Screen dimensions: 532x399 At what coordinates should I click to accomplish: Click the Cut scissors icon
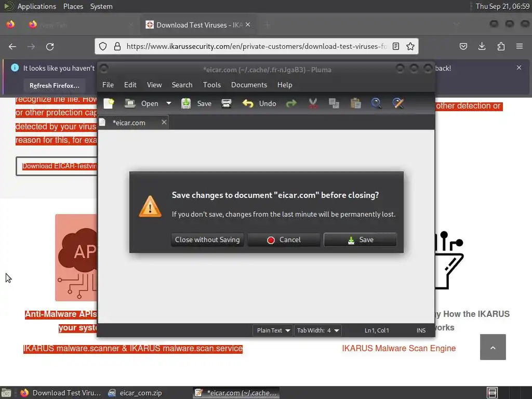coord(313,103)
